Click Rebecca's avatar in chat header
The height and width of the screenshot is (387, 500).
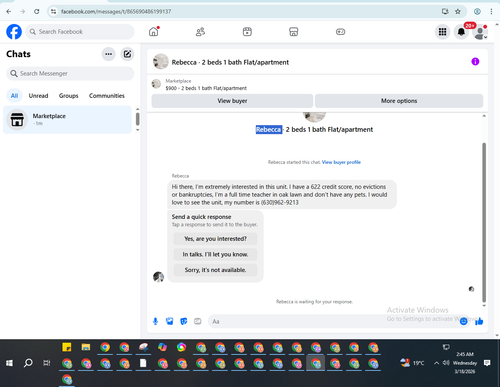pos(161,61)
